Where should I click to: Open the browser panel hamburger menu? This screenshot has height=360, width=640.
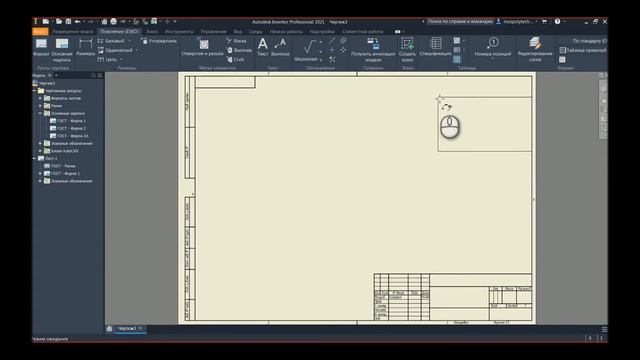click(x=100, y=76)
